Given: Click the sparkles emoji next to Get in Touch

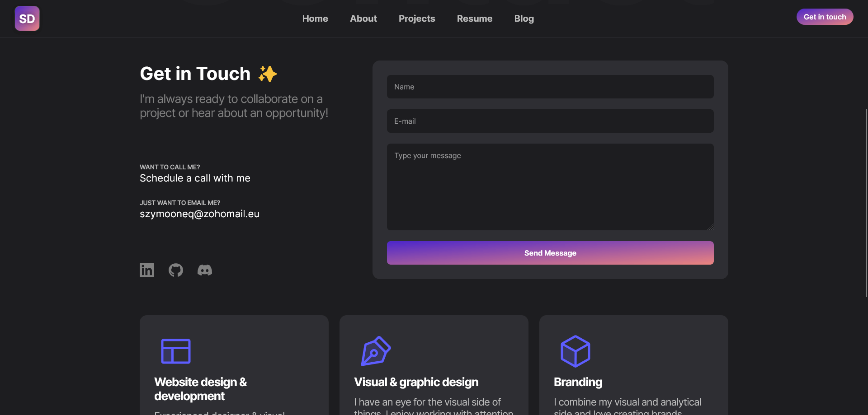Looking at the screenshot, I should pyautogui.click(x=267, y=73).
